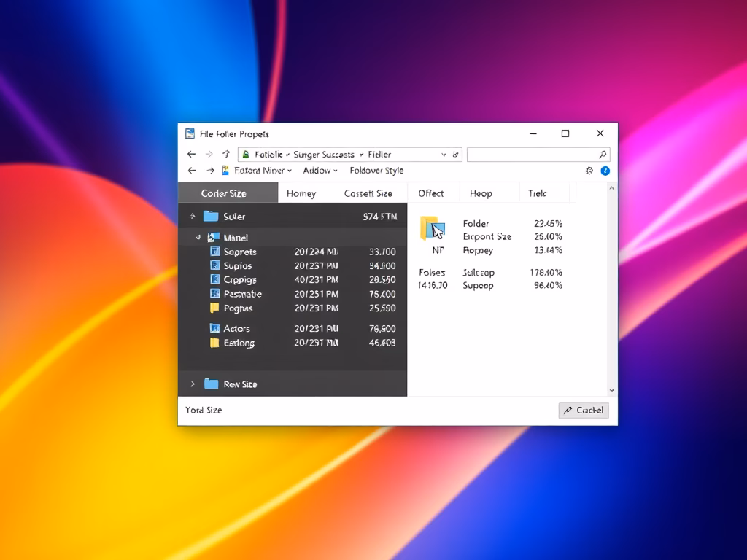The height and width of the screenshot is (560, 747).
Task: Click the Manel computer icon
Action: (214, 237)
